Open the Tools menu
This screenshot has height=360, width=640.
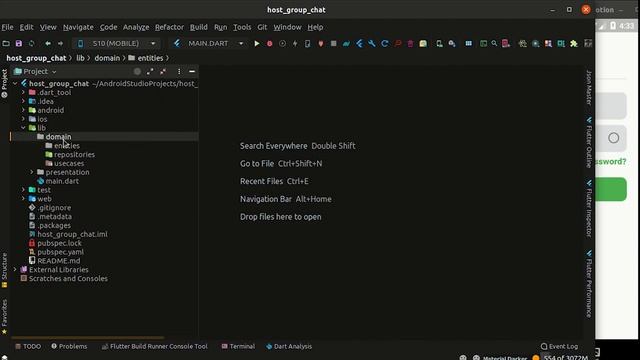[242, 27]
